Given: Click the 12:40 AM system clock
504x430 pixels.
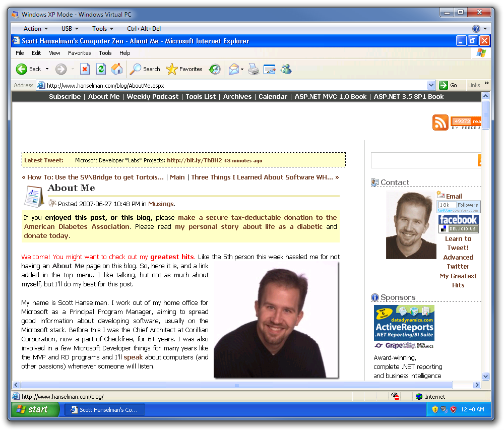Looking at the screenshot, I should pos(473,409).
